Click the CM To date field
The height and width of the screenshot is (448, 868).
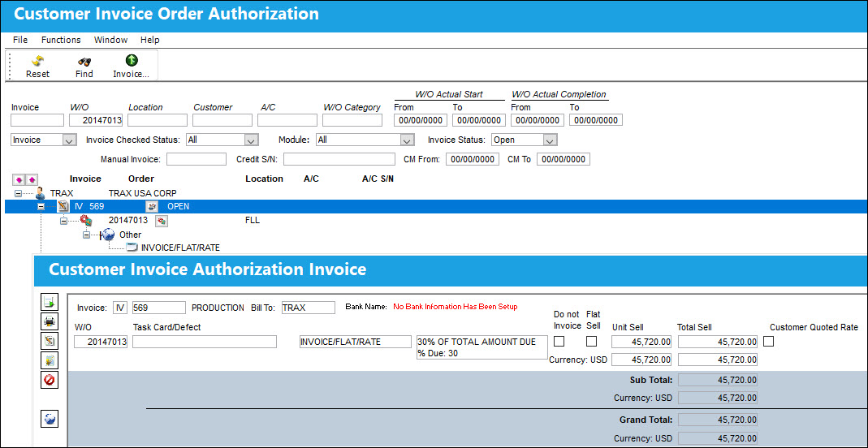pos(564,159)
